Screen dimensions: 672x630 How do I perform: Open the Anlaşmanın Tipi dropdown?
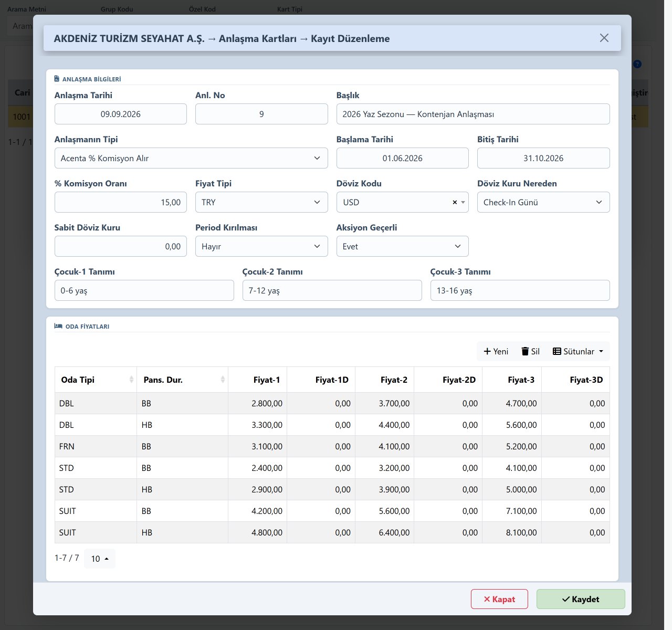click(191, 158)
